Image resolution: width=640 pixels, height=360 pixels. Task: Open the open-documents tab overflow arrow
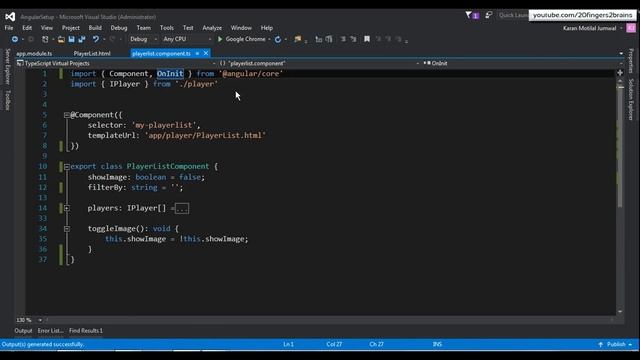coord(621,53)
